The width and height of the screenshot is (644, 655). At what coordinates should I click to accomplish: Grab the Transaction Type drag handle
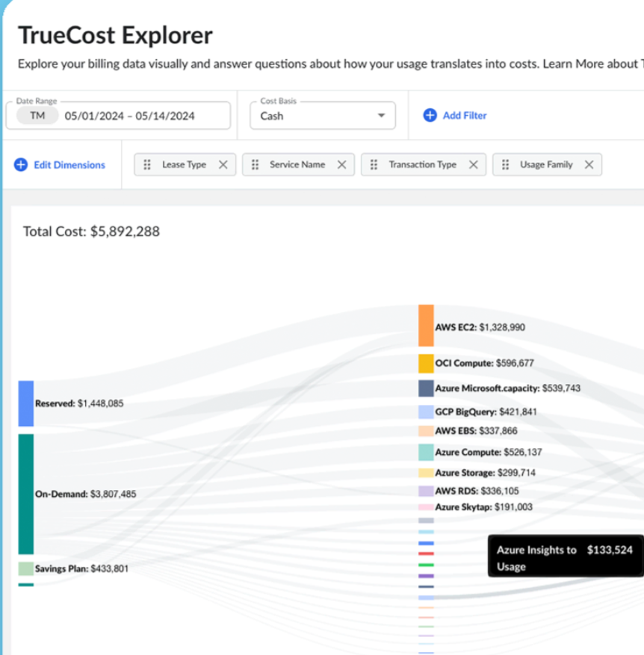(374, 164)
